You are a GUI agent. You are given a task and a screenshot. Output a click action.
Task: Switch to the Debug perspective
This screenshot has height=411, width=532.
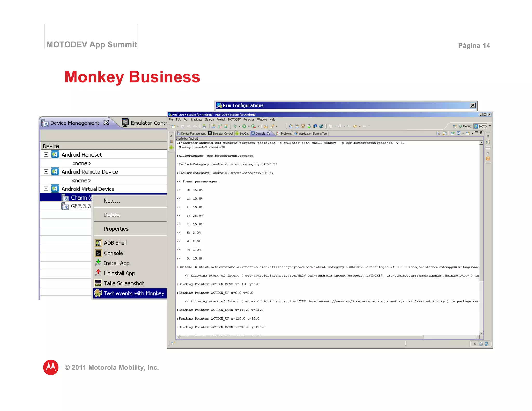pyautogui.click(x=465, y=126)
